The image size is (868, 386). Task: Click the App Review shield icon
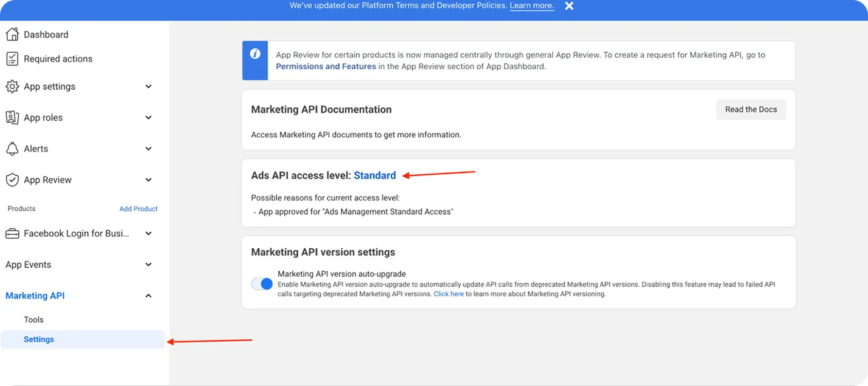(x=12, y=180)
